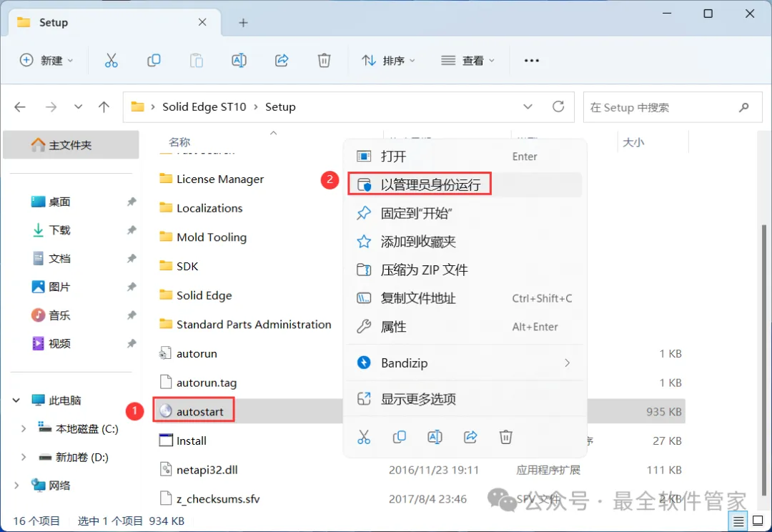Click the Forward navigation arrow

point(51,107)
